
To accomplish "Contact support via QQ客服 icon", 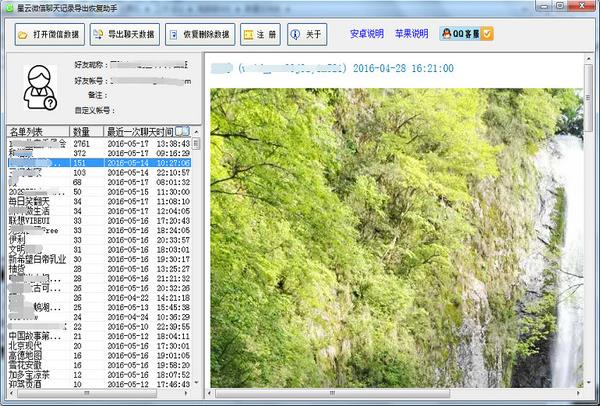I will pos(466,34).
